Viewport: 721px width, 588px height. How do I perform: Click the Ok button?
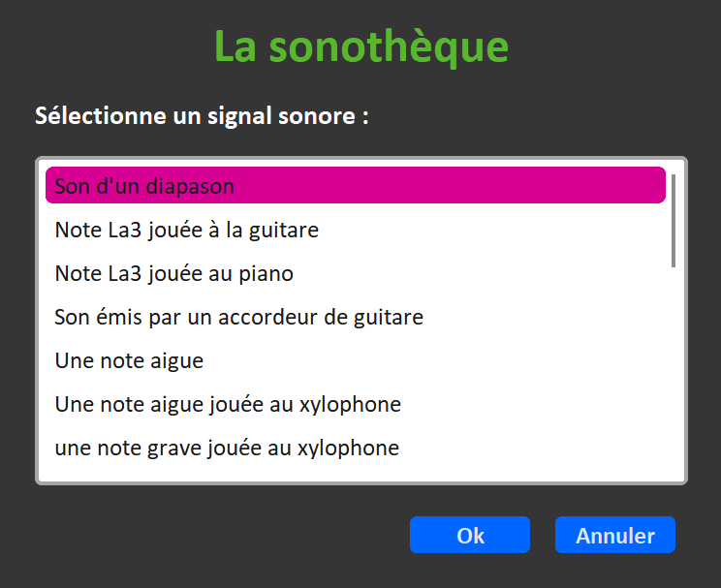(470, 536)
